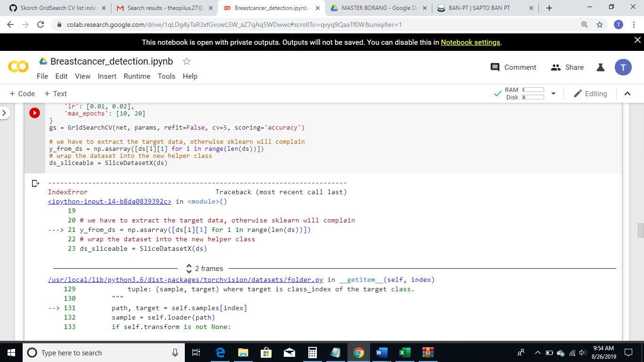The height and width of the screenshot is (362, 644).
Task: Open the Help menu
Action: (x=190, y=76)
